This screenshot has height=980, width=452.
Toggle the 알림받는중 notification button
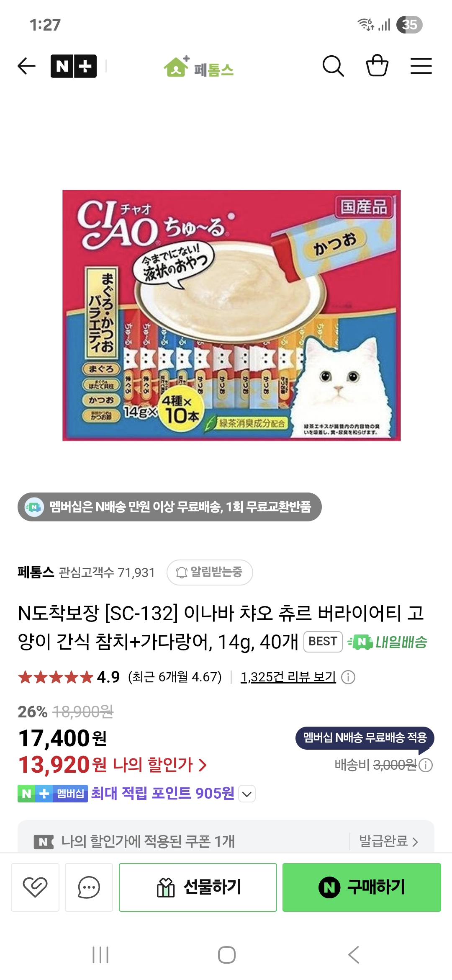coord(210,572)
